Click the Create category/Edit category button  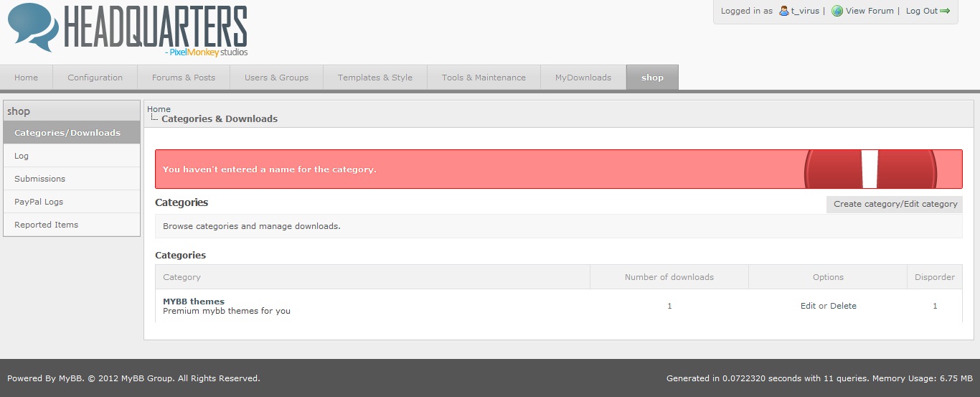[x=895, y=204]
